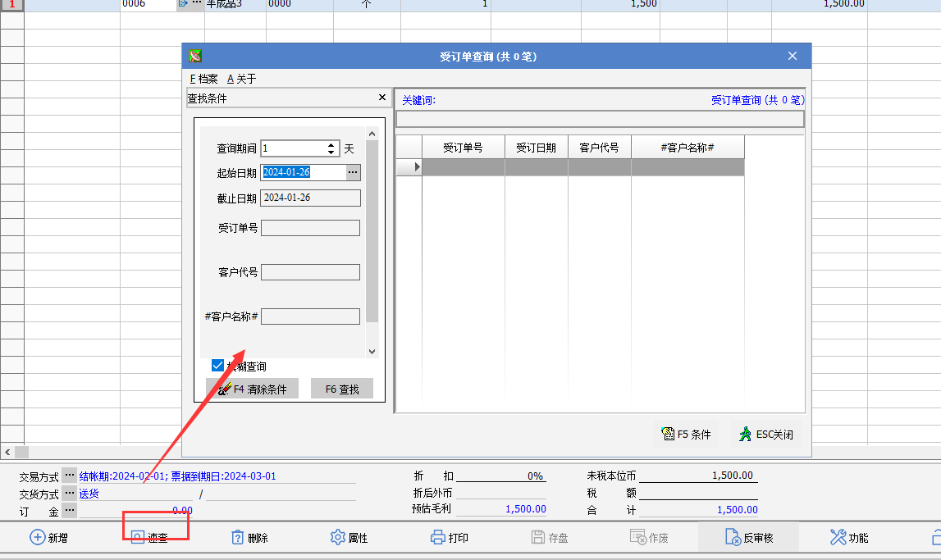Open the 交货方式 ellipsis selector

tap(70, 494)
